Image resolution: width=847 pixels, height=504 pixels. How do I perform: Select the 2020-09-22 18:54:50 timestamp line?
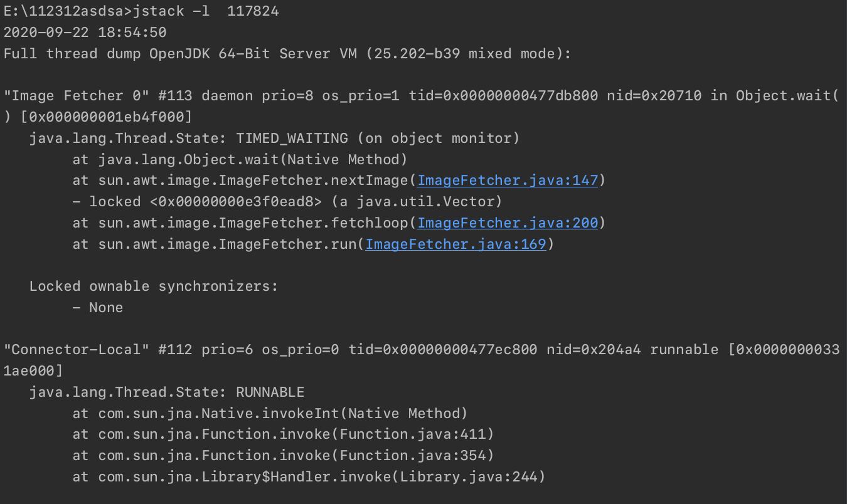[x=85, y=33]
